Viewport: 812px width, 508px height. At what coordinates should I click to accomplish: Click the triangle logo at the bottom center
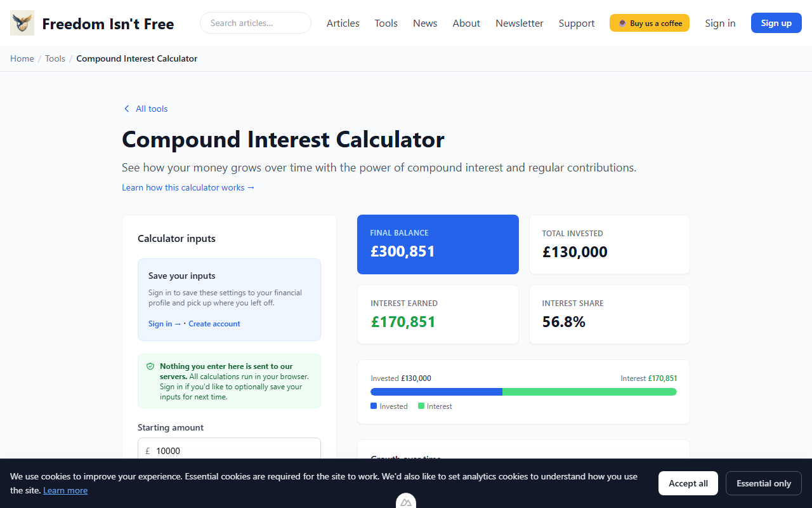point(406,502)
